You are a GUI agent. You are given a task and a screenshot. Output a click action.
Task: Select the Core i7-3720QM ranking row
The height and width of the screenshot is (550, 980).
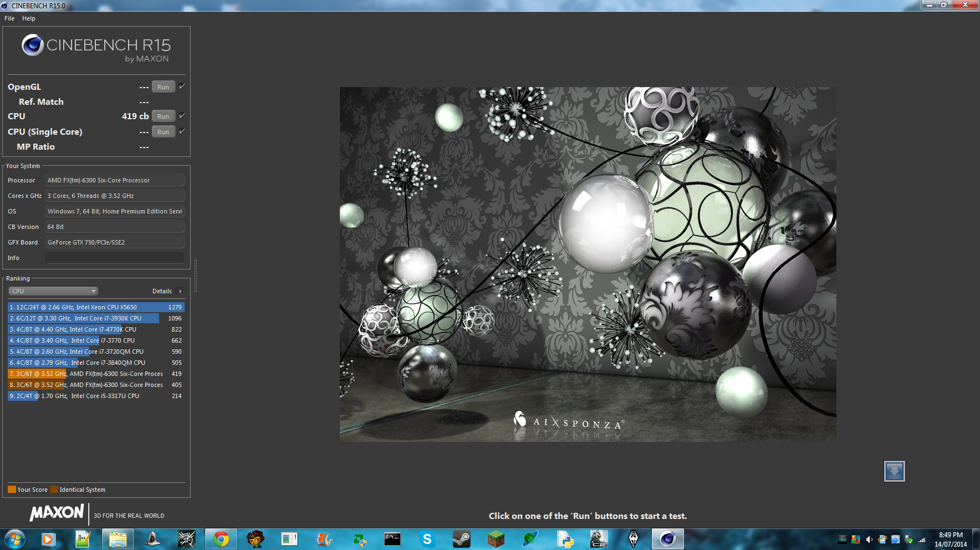point(96,352)
